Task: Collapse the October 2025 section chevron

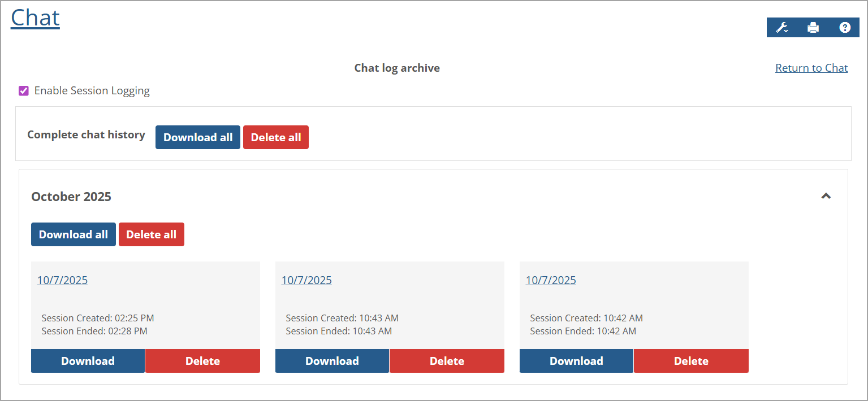Action: tap(826, 196)
